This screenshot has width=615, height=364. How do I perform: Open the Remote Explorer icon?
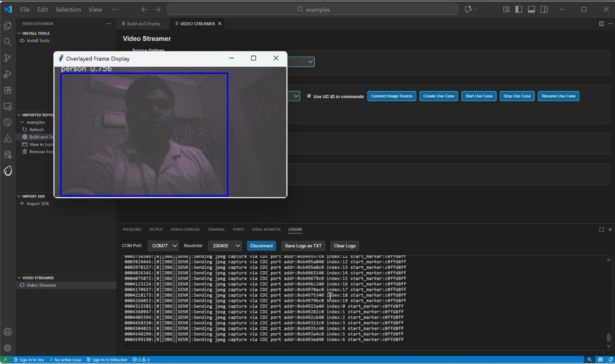pos(8,106)
